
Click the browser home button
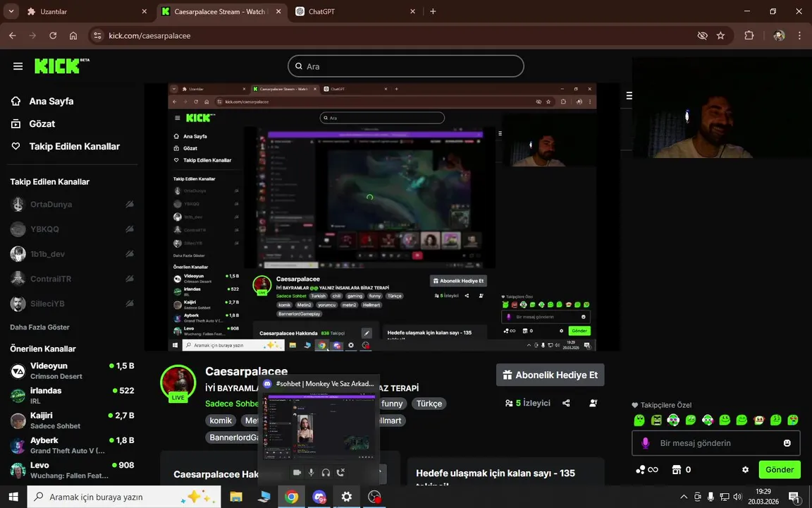click(x=73, y=36)
